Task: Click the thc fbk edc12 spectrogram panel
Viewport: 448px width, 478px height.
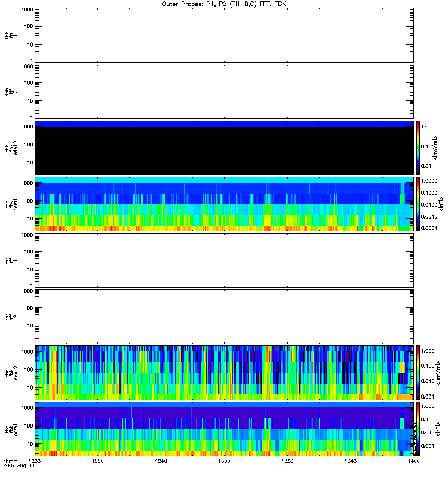Action: [224, 373]
